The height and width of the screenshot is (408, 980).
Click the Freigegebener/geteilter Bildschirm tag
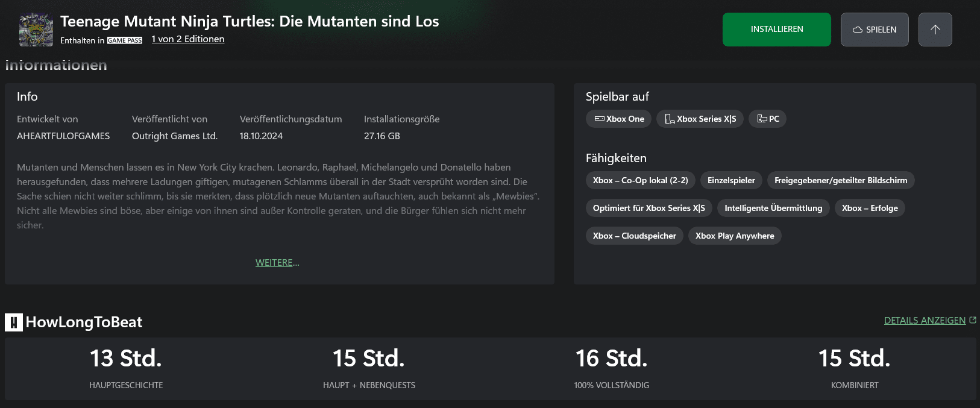(x=841, y=180)
